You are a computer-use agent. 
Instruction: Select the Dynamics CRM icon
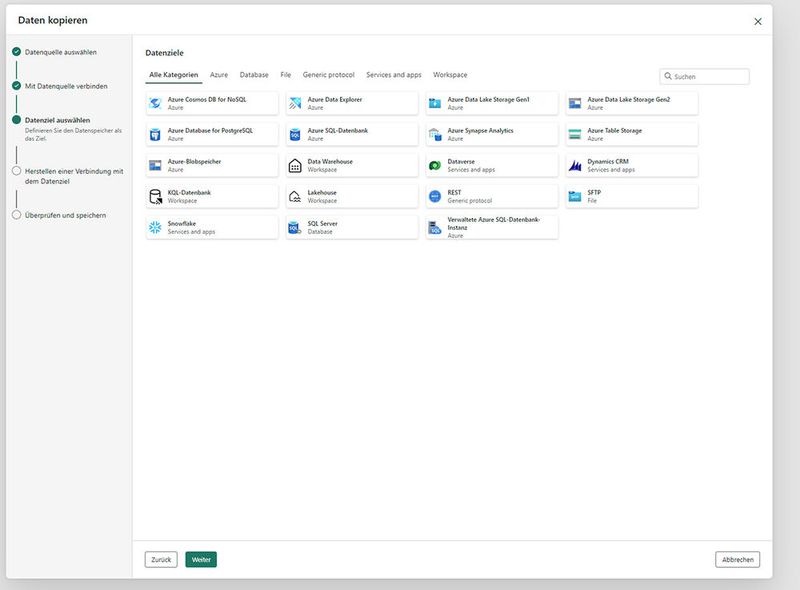pyautogui.click(x=575, y=165)
